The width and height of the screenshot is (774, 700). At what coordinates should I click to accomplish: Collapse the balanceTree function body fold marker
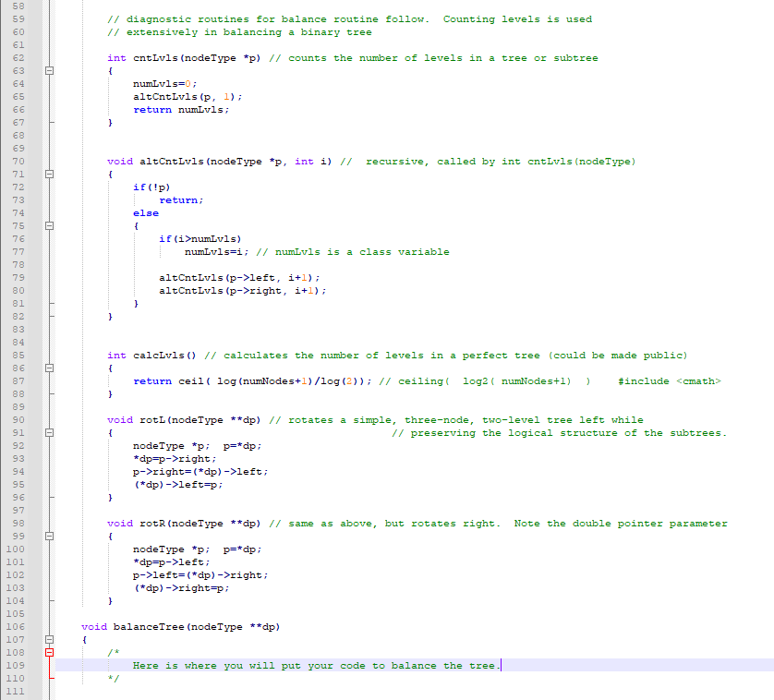(50, 639)
